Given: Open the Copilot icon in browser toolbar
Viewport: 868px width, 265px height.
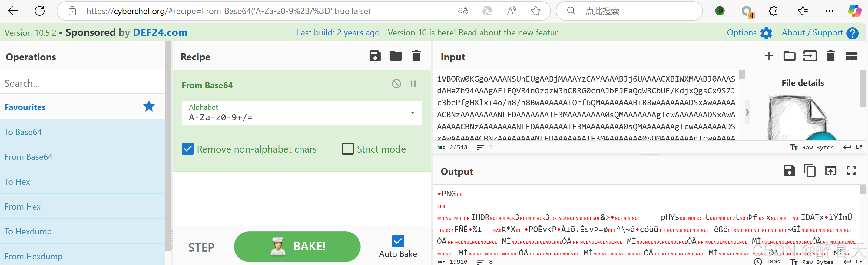Looking at the screenshot, I should pos(854,11).
